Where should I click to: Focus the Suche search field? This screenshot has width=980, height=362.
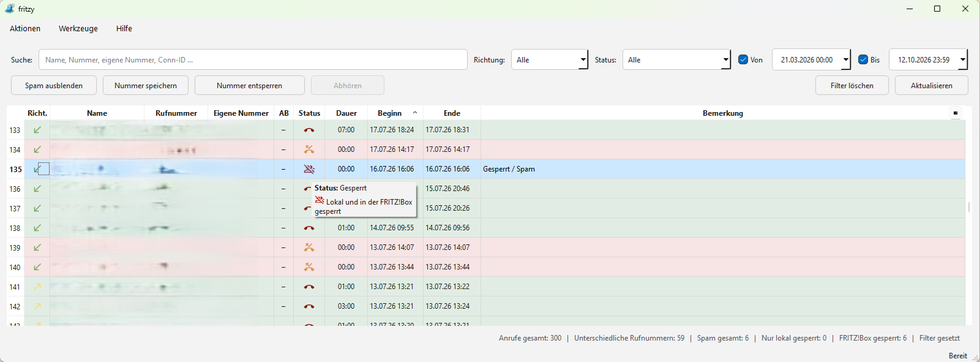[253, 59]
